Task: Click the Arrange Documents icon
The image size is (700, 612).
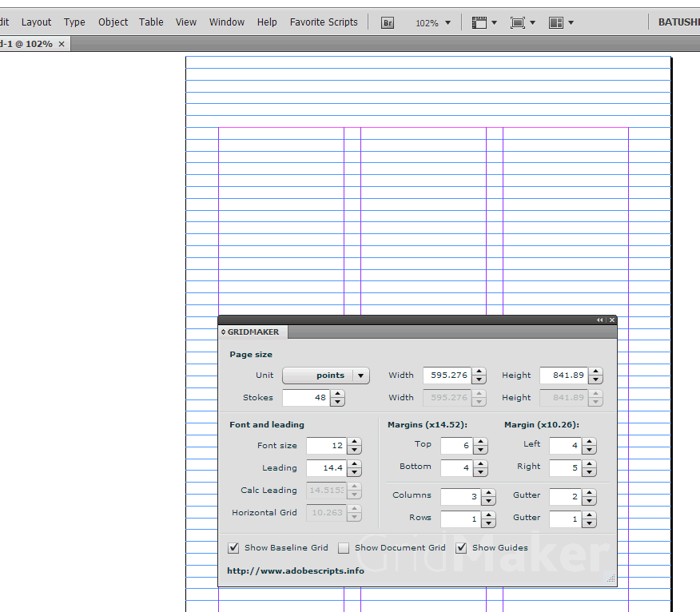Action: coord(556,22)
